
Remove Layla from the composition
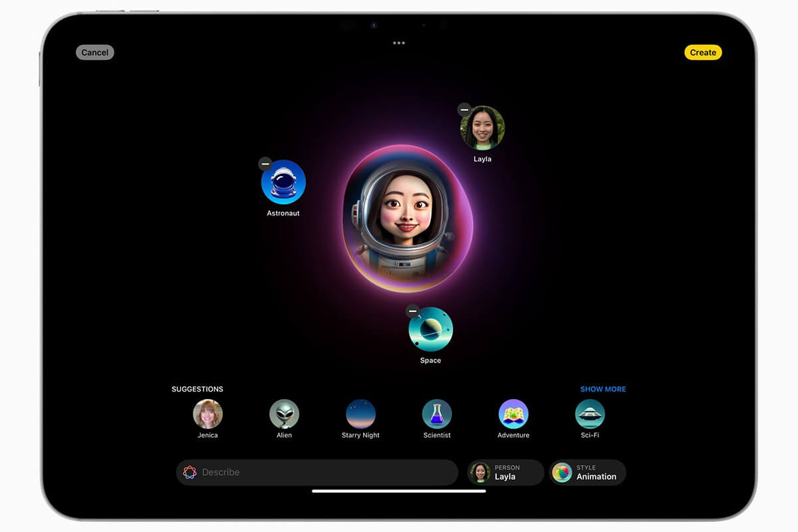coord(463,109)
